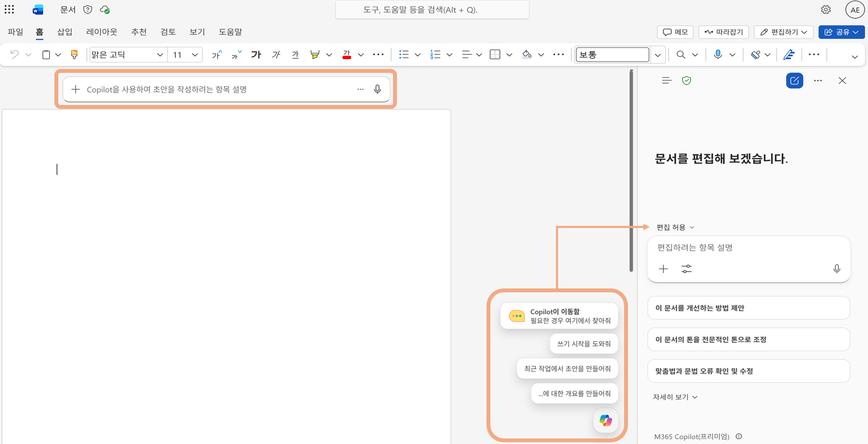
Task: Click the 메모 comments button
Action: click(675, 32)
